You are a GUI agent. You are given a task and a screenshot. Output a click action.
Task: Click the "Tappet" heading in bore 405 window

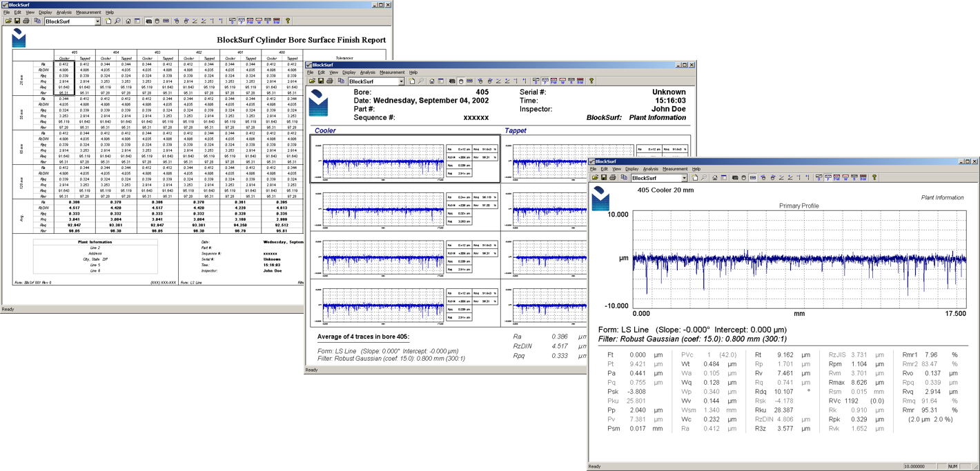pyautogui.click(x=516, y=130)
